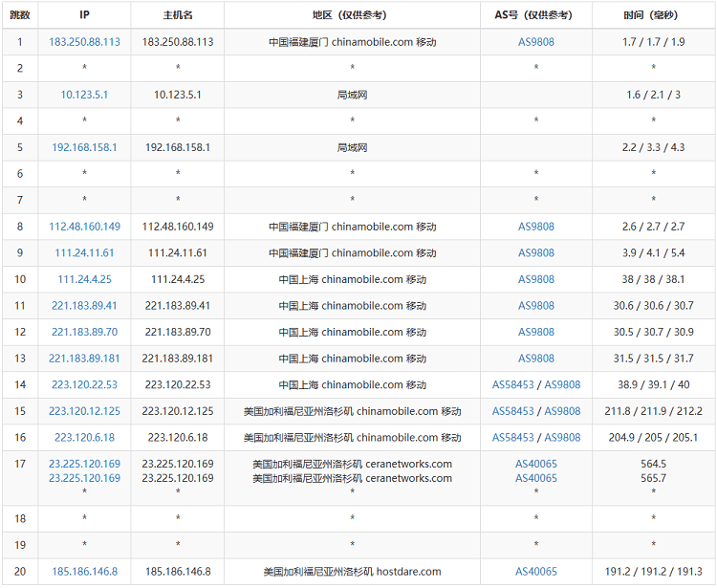Open IP link 192.168.158.1
The width and height of the screenshot is (717, 588).
pyautogui.click(x=84, y=147)
